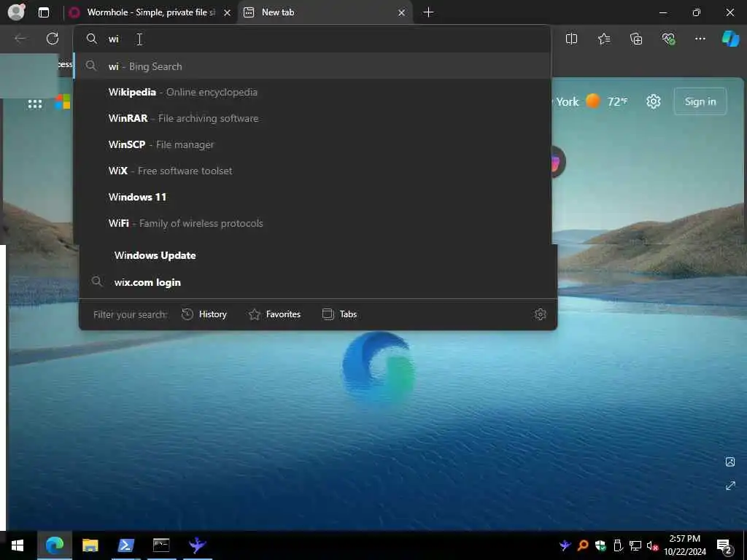Viewport: 747px width, 560px height.
Task: Click the orange magnifier tray icon
Action: pyautogui.click(x=583, y=545)
